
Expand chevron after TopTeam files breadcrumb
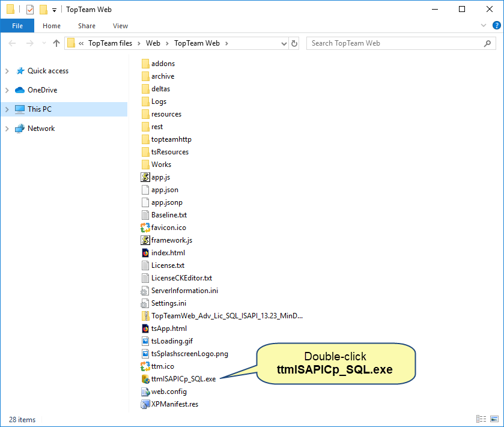tap(139, 43)
